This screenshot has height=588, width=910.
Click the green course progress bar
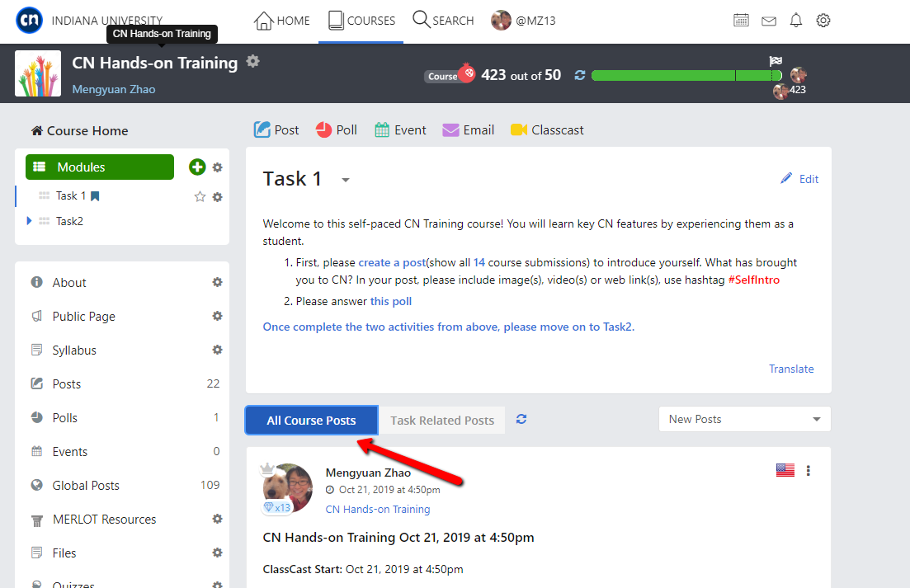(686, 75)
